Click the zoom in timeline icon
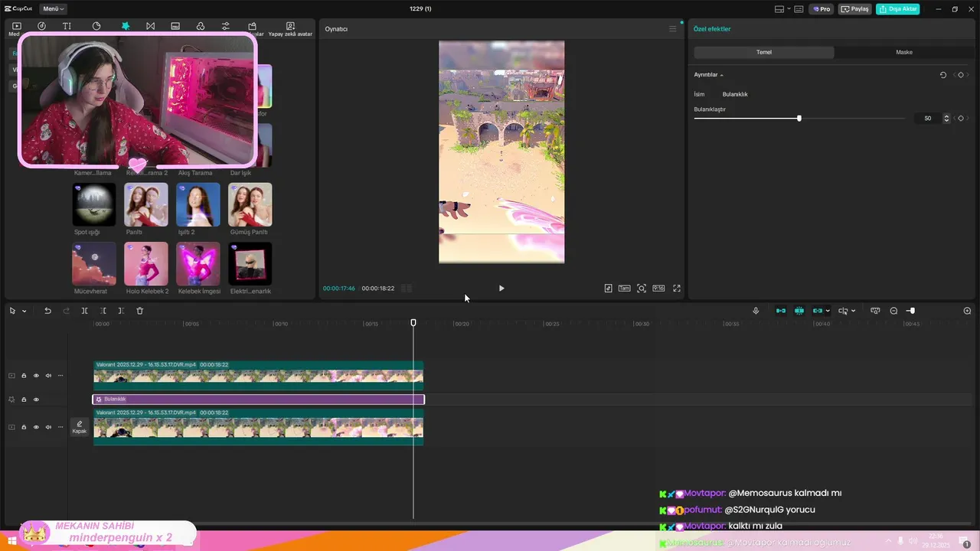 click(967, 311)
